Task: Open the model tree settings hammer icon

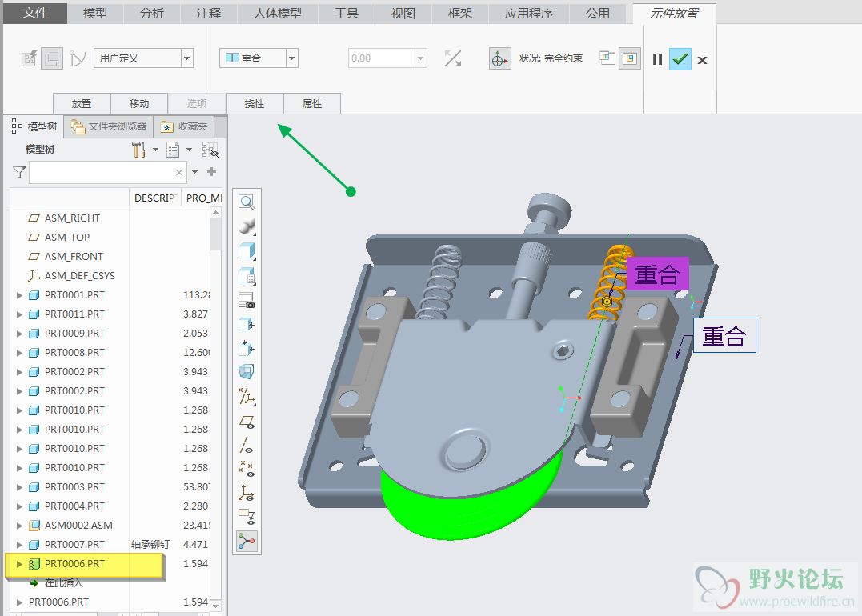Action: click(138, 150)
